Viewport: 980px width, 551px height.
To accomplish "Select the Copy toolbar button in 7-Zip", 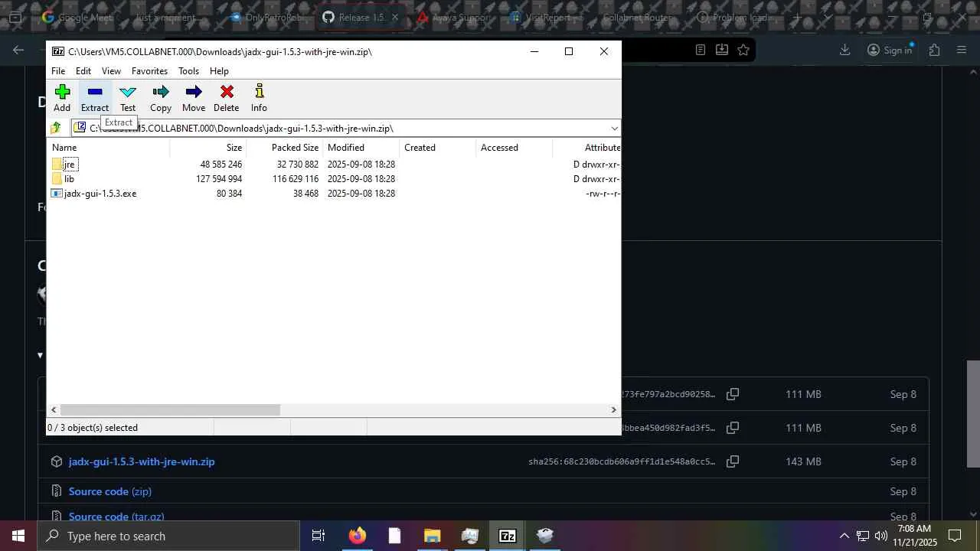I will [161, 99].
